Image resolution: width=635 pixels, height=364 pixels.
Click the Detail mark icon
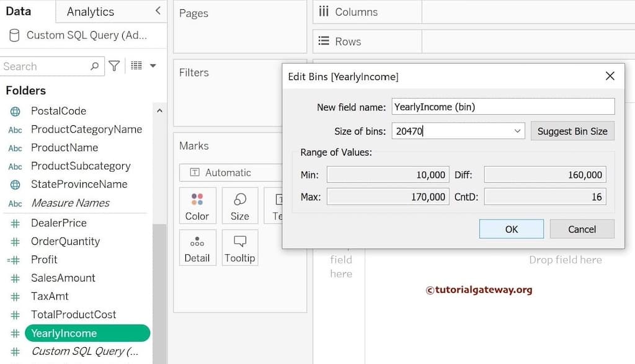197,247
